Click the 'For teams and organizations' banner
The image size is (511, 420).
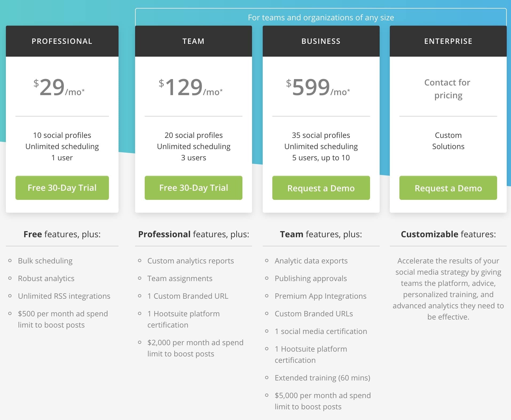coord(321,17)
